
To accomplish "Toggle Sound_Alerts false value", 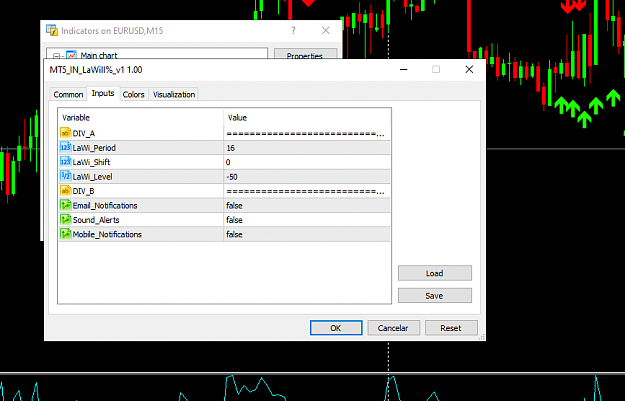I will click(234, 220).
